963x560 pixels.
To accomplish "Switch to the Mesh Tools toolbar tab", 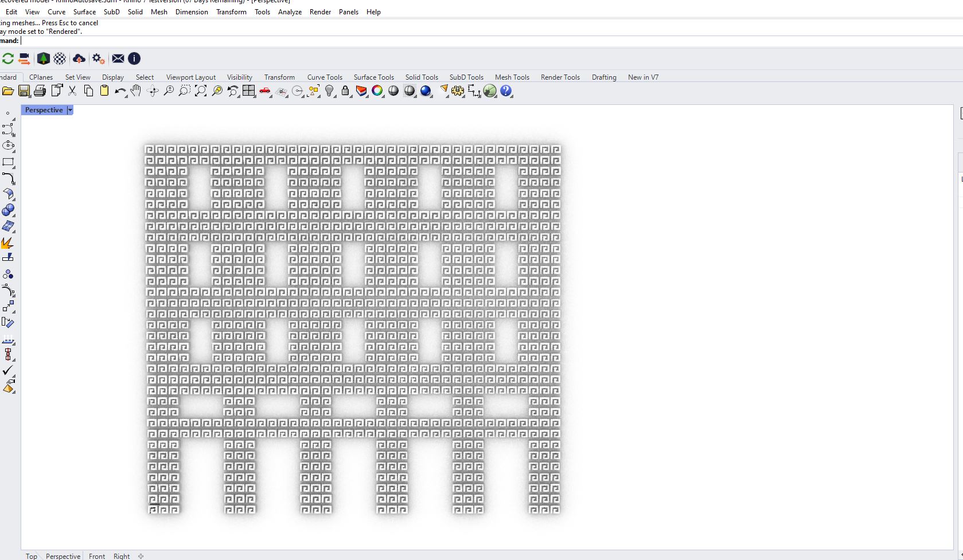I will (x=512, y=77).
